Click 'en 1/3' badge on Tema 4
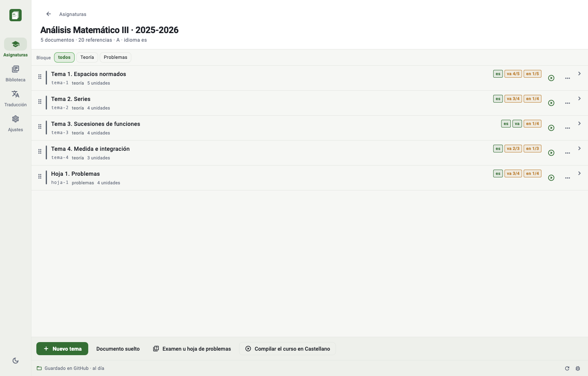Viewport: 588px width, 376px height. click(x=532, y=149)
